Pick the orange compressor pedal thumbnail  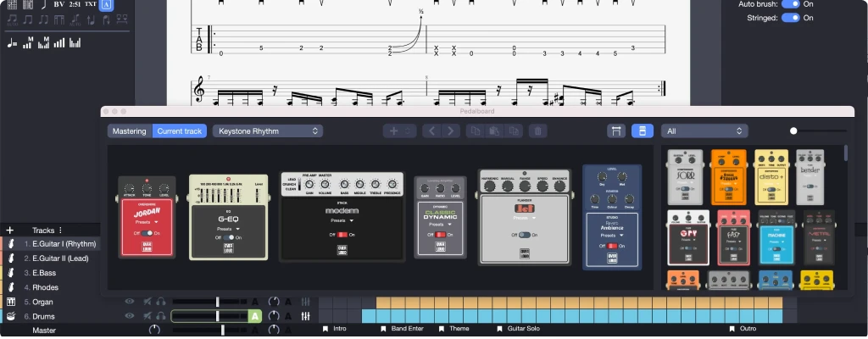[x=728, y=177]
